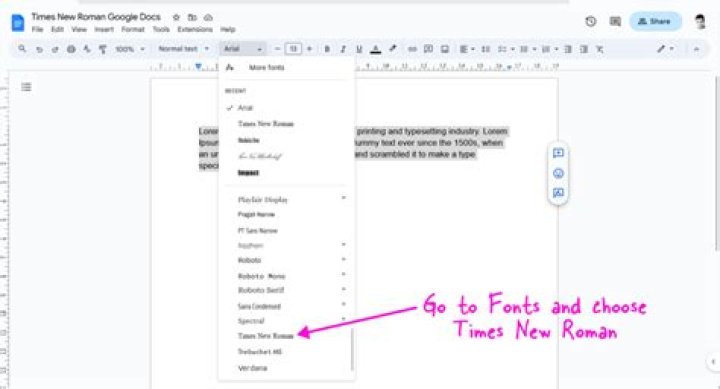The width and height of the screenshot is (720, 389).
Task: Redo the last action
Action: pos(55,49)
